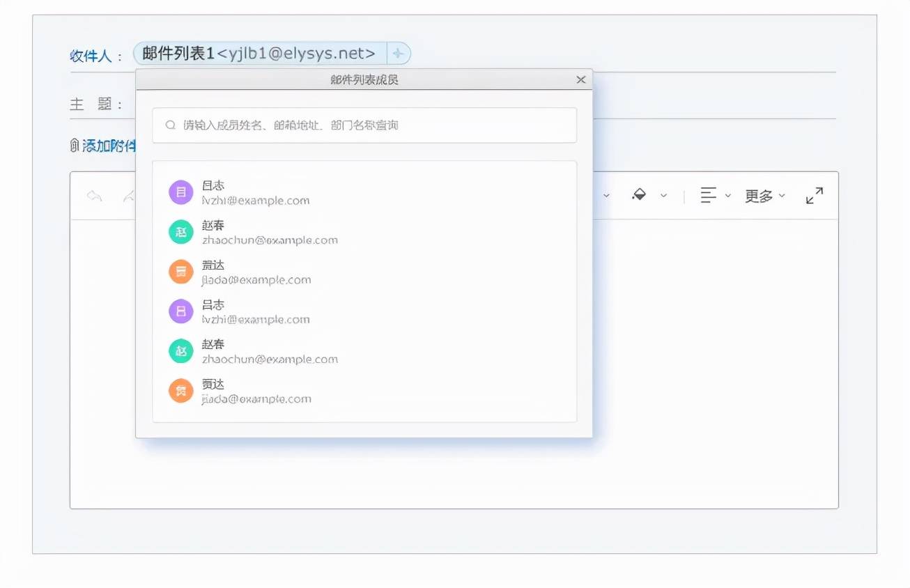
Task: Click the expand icon next to 邮件列表1 recipient
Action: pyautogui.click(x=397, y=53)
